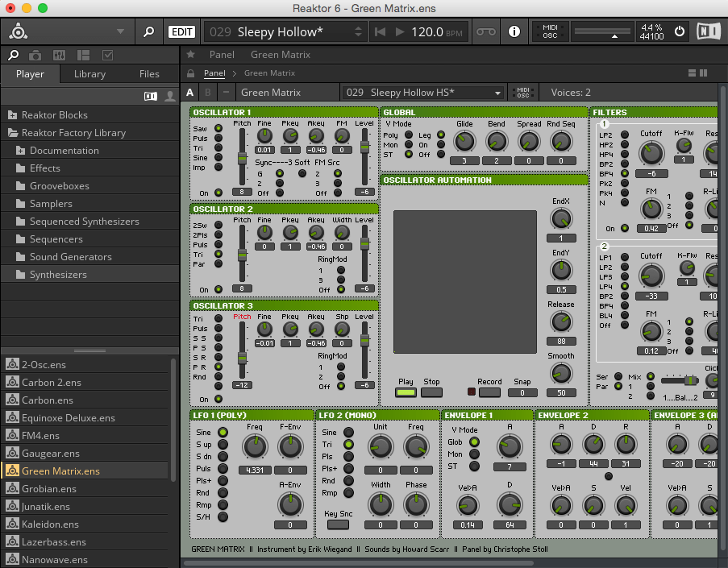The width and height of the screenshot is (728, 568).
Task: Select panel view A button
Action: [x=190, y=93]
